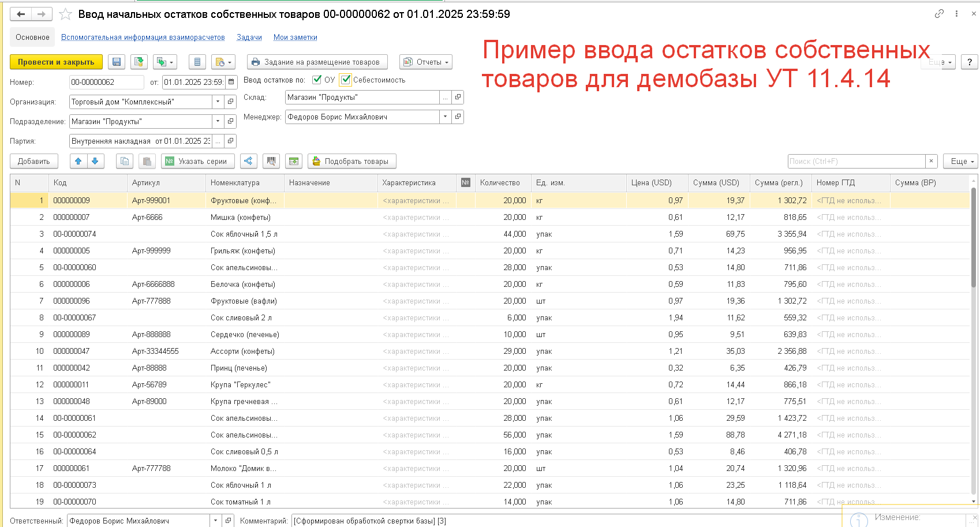Open the Менеджер dropdown arrow

pyautogui.click(x=445, y=117)
